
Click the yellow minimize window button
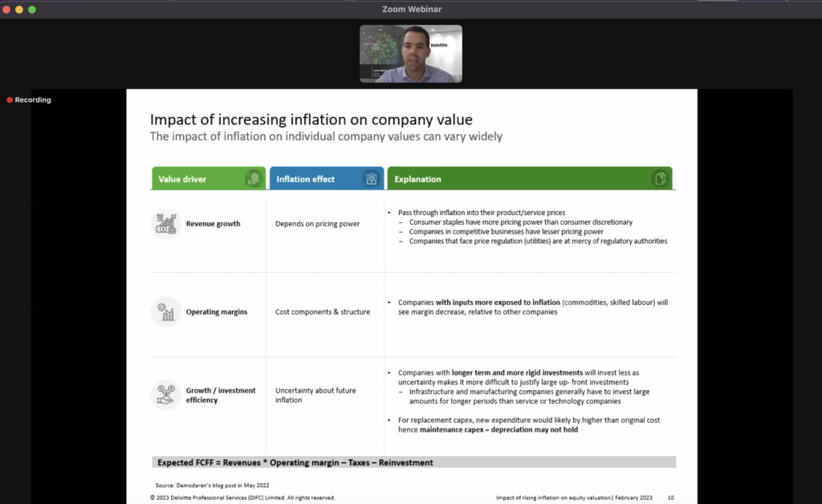tap(19, 10)
